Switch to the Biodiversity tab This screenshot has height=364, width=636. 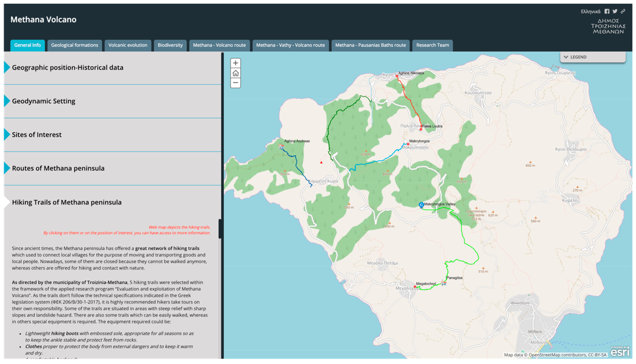(170, 45)
